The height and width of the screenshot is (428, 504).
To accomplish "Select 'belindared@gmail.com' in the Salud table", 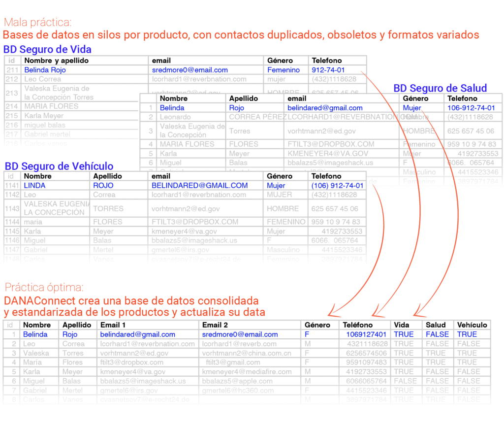I will click(x=325, y=108).
